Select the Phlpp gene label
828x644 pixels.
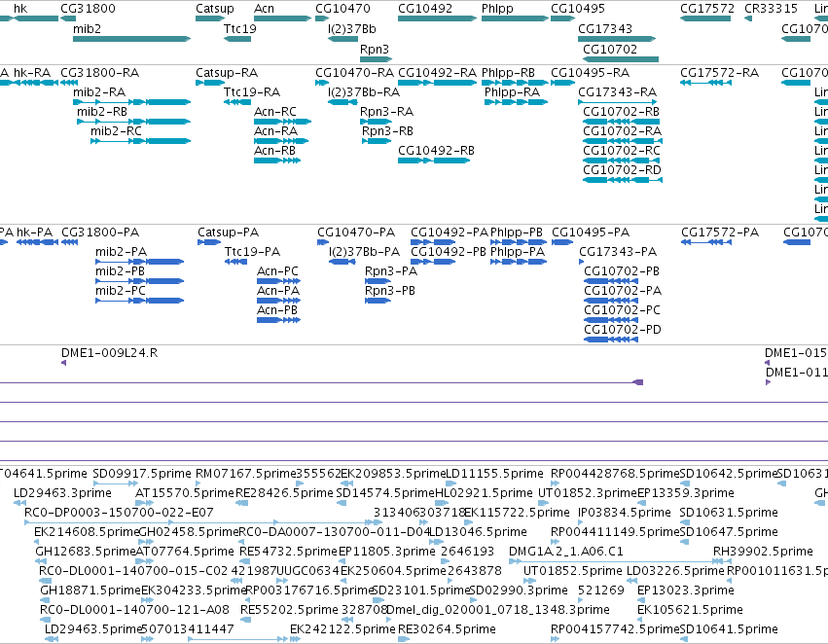pyautogui.click(x=497, y=9)
